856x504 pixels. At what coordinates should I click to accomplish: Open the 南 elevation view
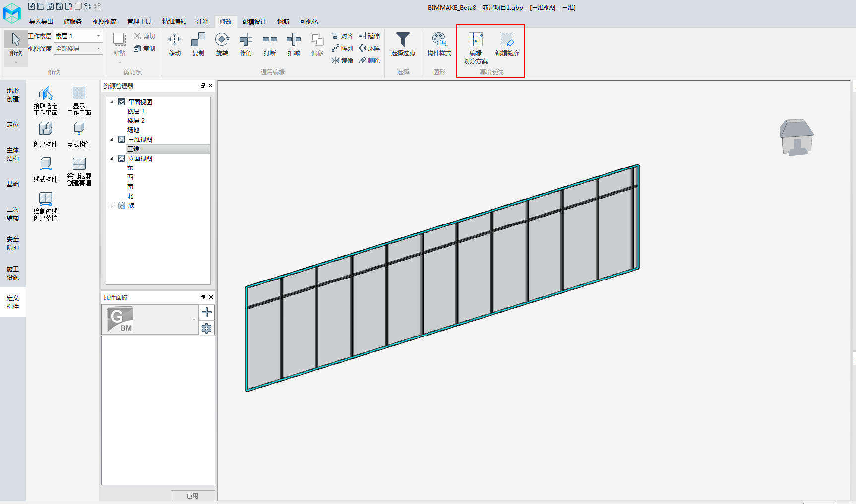[130, 187]
